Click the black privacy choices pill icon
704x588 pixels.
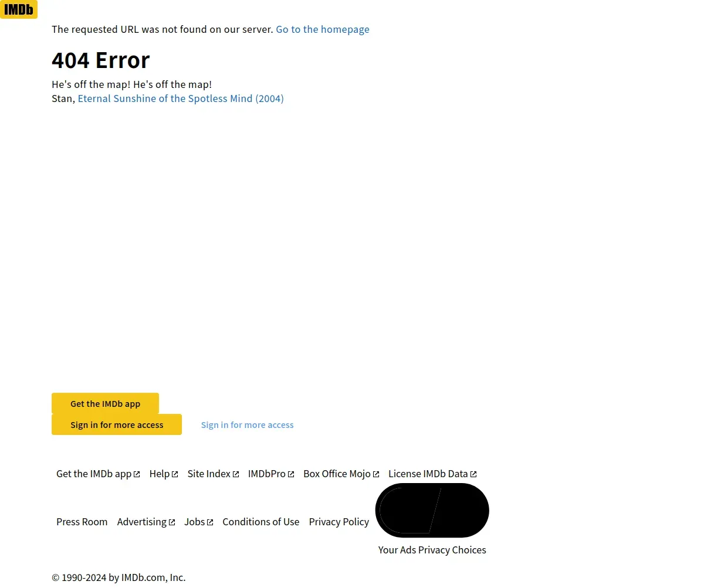(x=432, y=510)
